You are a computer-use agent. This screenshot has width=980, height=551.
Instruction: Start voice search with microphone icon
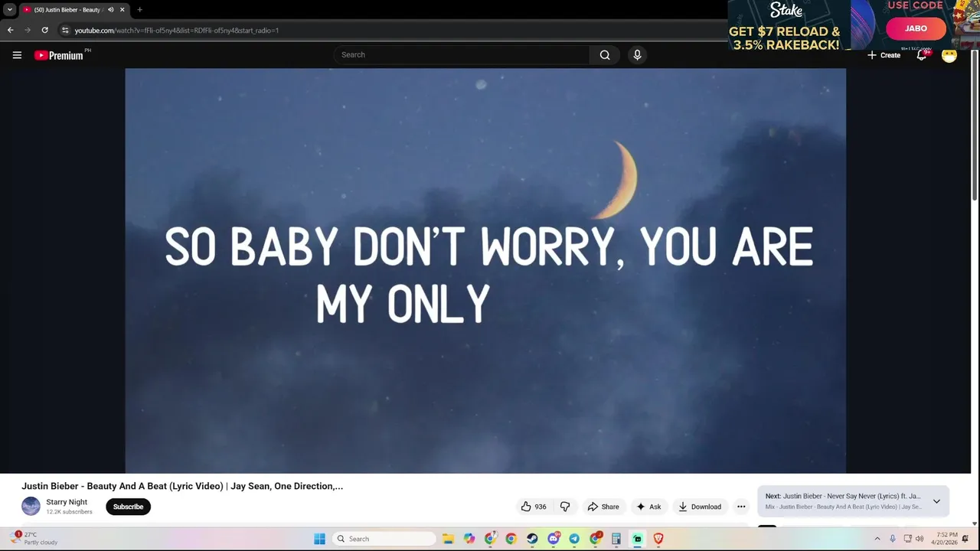click(x=637, y=55)
